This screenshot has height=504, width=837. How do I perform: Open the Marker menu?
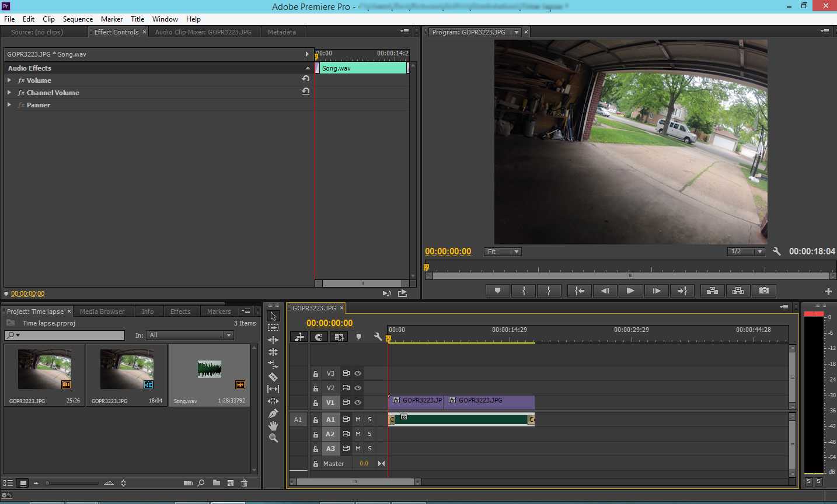pyautogui.click(x=111, y=19)
